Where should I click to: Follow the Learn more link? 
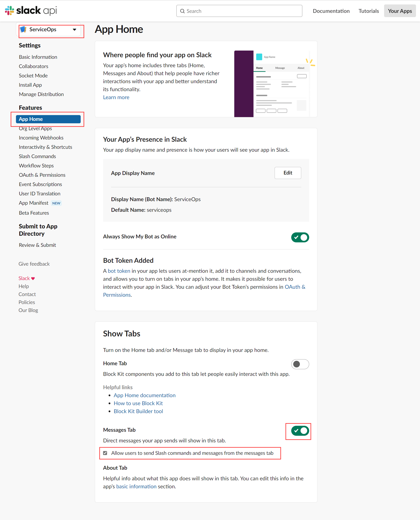tap(116, 97)
